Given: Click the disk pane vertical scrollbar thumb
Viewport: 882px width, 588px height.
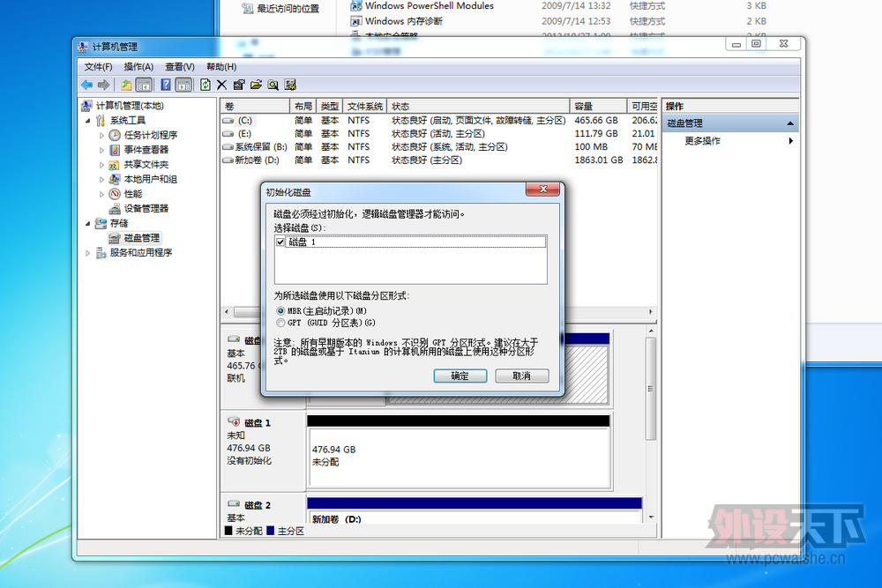Looking at the screenshot, I should (x=651, y=389).
